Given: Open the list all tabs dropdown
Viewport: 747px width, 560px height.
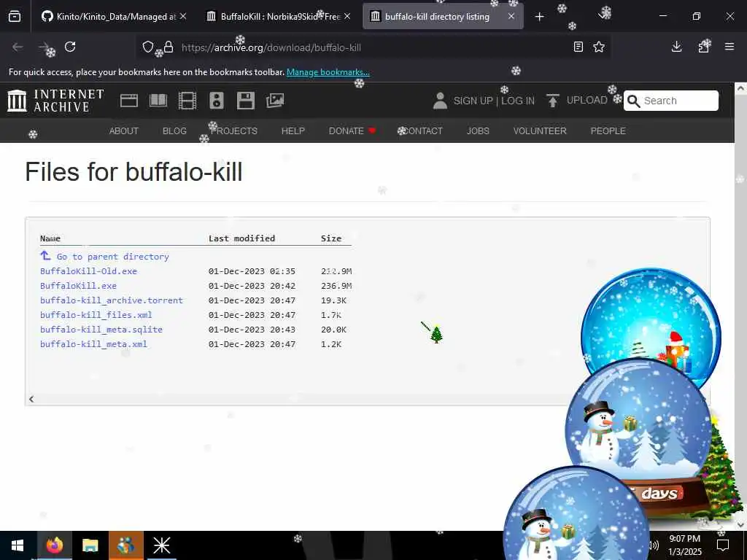Looking at the screenshot, I should pyautogui.click(x=603, y=16).
